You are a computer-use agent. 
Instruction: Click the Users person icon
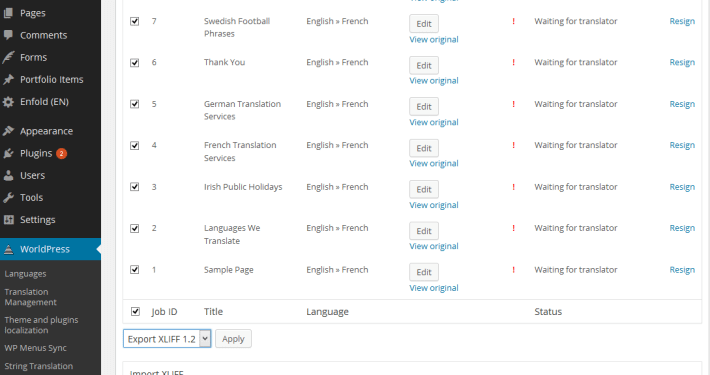coord(8,175)
